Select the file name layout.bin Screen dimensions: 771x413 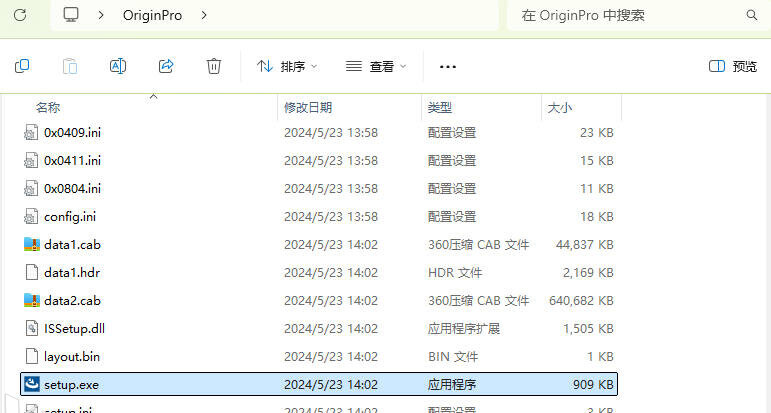[72, 357]
